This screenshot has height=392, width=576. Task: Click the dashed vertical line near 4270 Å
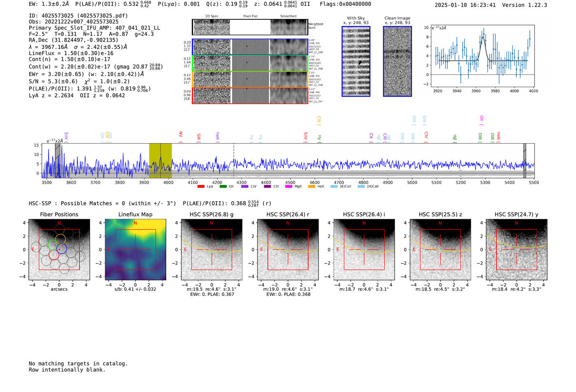click(x=234, y=161)
